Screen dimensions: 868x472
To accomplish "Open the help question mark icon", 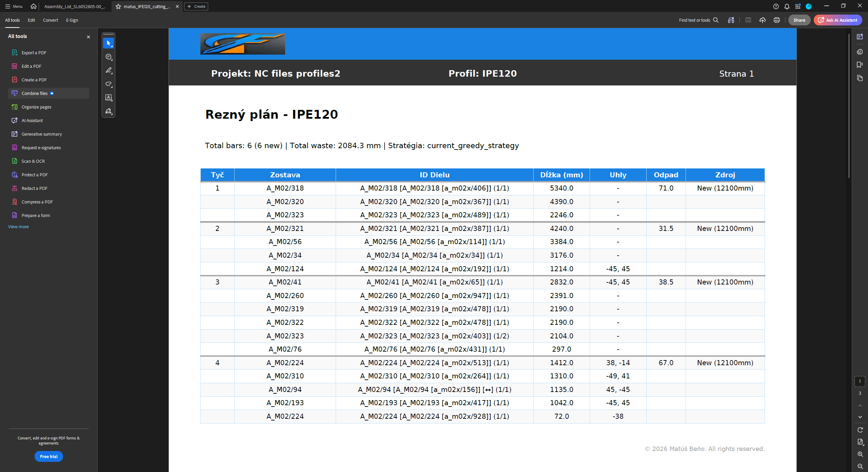I will tap(776, 6).
